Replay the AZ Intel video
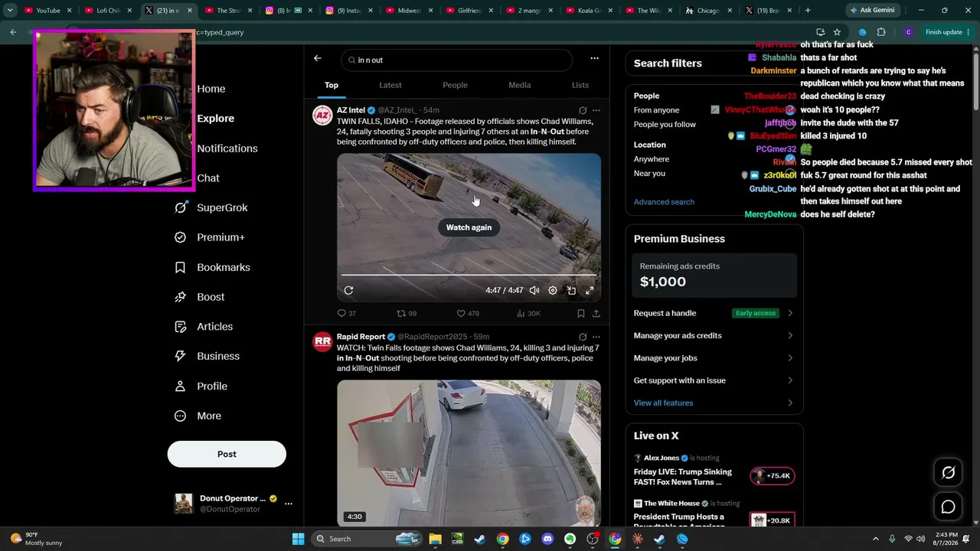Image resolution: width=980 pixels, height=551 pixels. (x=348, y=291)
